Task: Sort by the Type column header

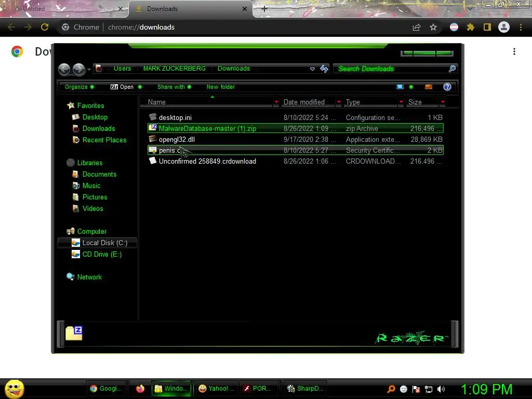Action: (x=370, y=102)
